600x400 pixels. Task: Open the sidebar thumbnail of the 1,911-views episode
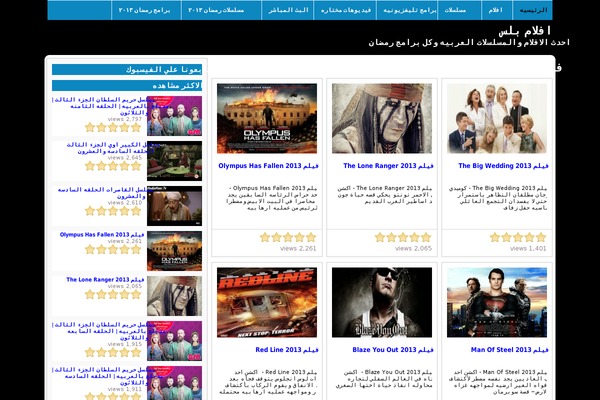tap(174, 383)
